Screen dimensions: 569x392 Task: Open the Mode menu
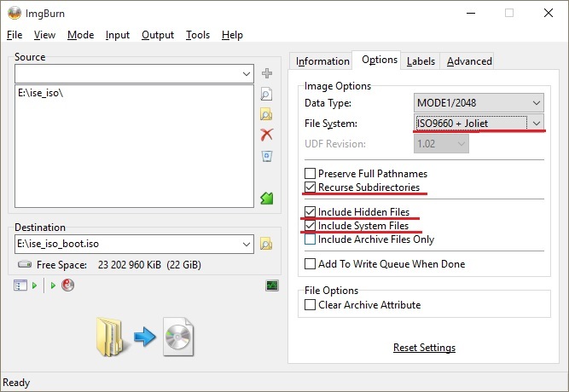tap(80, 35)
